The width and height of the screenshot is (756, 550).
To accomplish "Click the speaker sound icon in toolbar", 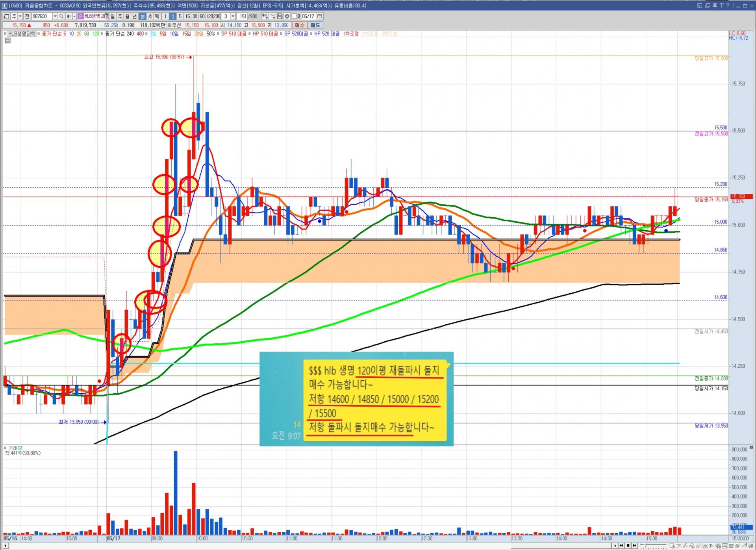I will click(x=69, y=16).
